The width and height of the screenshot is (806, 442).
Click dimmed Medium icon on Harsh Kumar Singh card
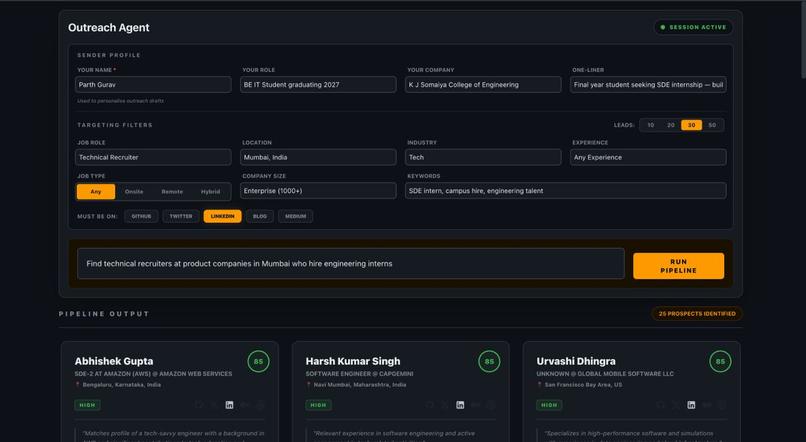coord(475,405)
